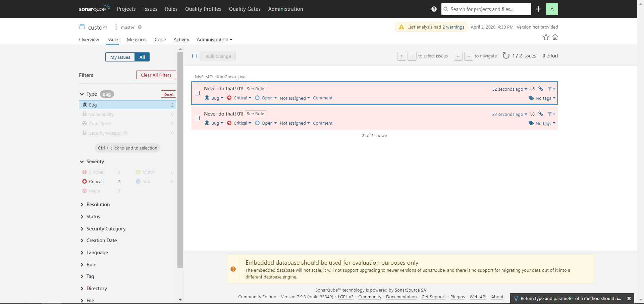Open Quality Gates in top menu
644x304 pixels.
point(245,9)
